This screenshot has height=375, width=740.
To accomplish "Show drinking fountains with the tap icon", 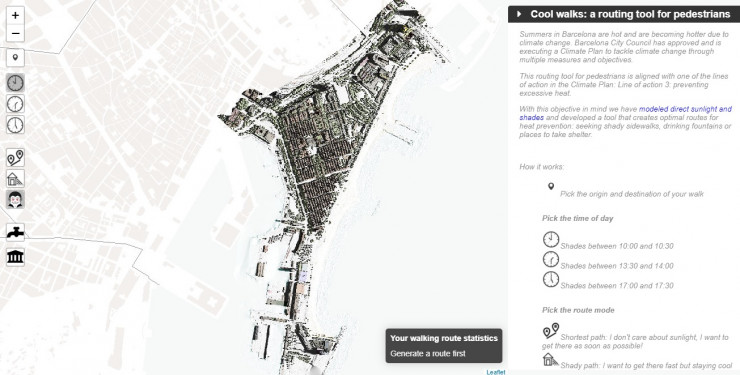I will click(x=15, y=232).
